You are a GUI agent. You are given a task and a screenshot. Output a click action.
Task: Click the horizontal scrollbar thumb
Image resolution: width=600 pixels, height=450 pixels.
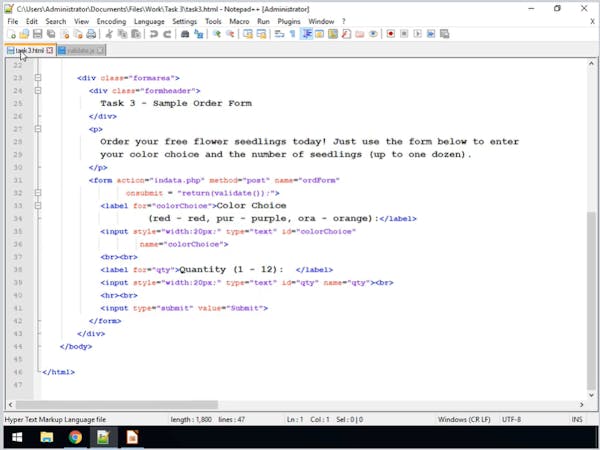(117, 404)
